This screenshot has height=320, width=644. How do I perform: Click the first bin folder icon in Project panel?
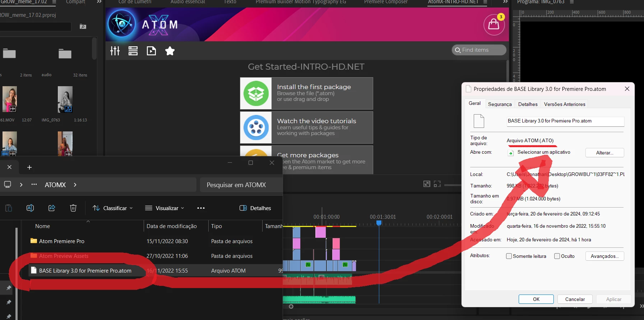(9, 54)
